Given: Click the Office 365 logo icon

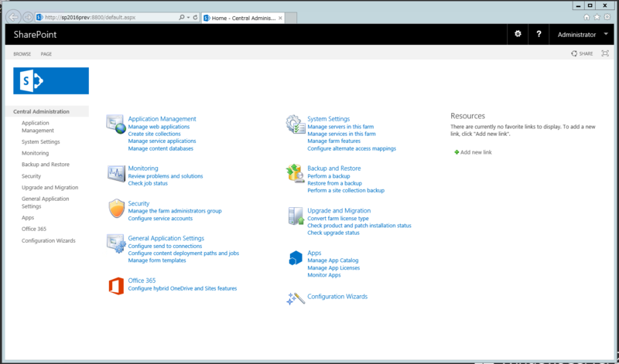Looking at the screenshot, I should [x=116, y=286].
